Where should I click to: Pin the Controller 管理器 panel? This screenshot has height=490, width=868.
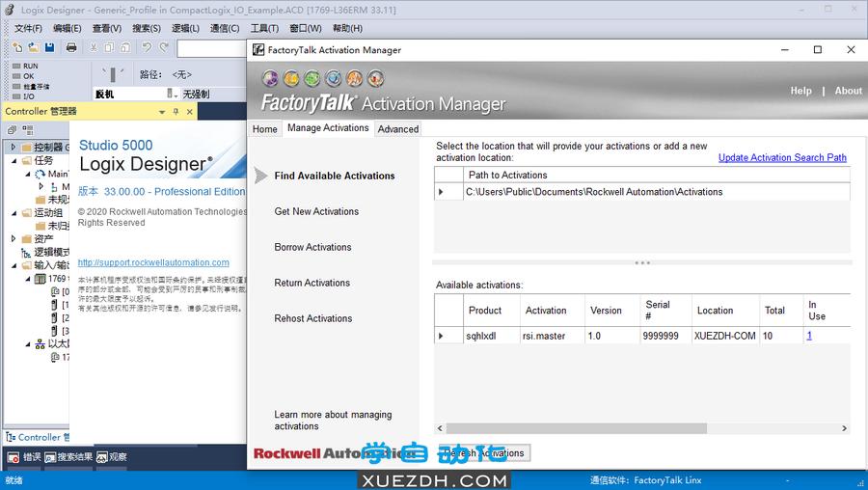coord(176,111)
